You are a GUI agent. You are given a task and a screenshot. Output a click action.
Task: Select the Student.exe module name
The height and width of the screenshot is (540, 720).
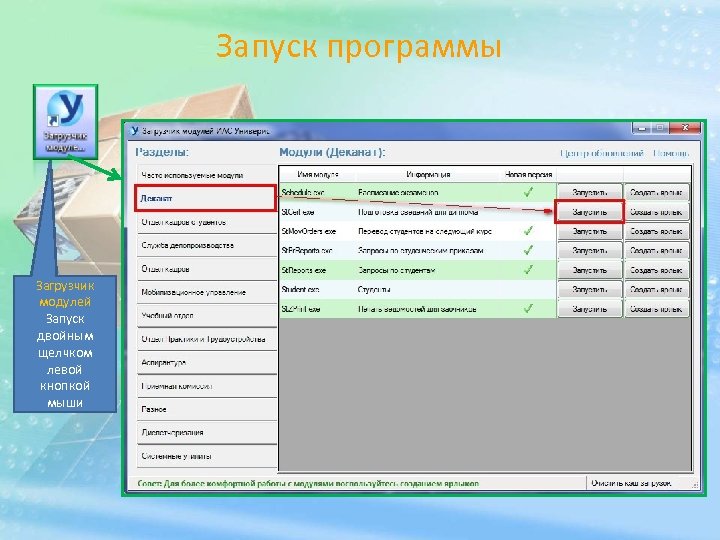(x=300, y=290)
